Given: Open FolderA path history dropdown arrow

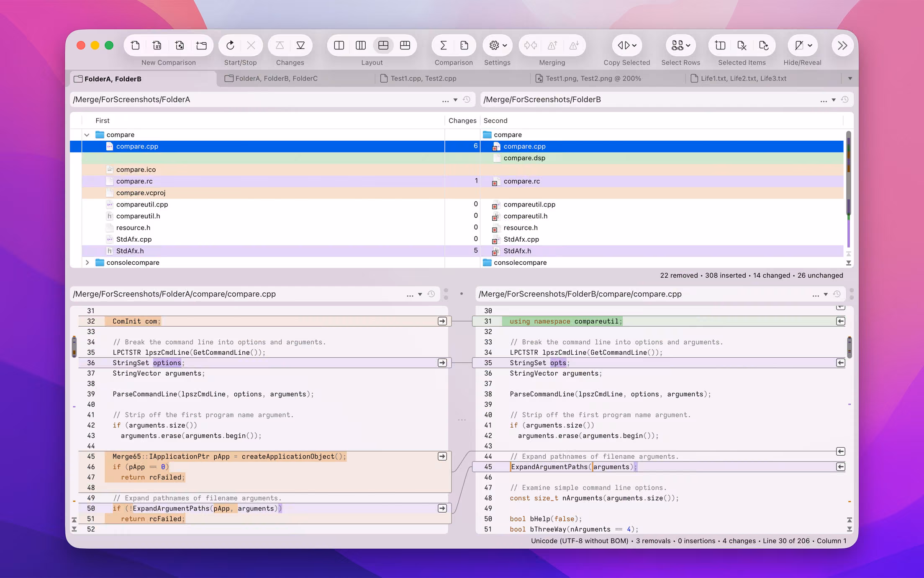Looking at the screenshot, I should (455, 100).
